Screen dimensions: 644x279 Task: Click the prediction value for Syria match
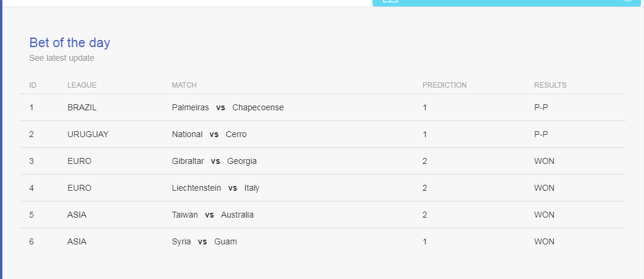[x=425, y=241]
